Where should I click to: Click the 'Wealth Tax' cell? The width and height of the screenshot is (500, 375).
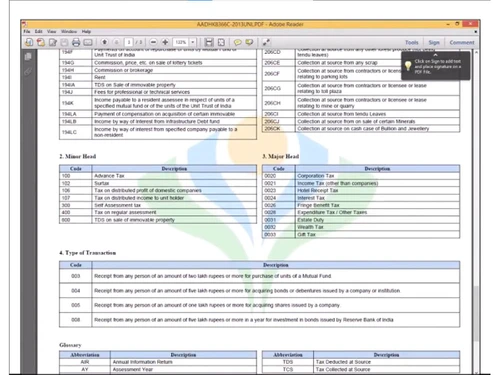click(x=377, y=227)
